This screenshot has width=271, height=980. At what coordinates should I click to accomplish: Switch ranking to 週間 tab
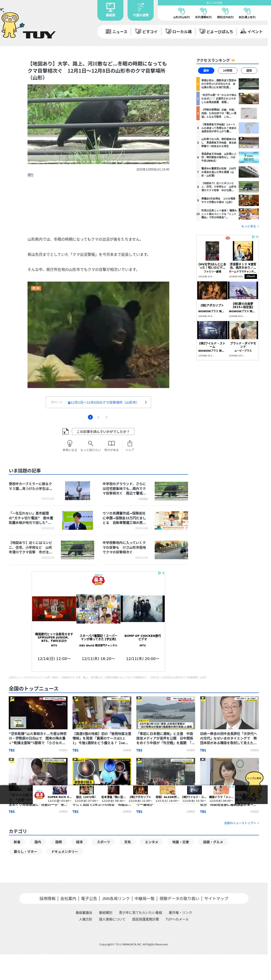pos(249,70)
